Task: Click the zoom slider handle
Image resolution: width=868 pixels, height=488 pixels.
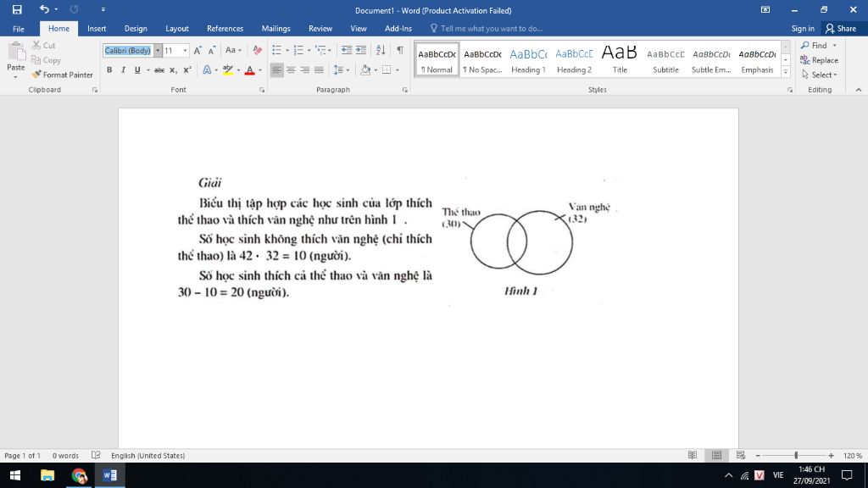Action: coord(796,455)
